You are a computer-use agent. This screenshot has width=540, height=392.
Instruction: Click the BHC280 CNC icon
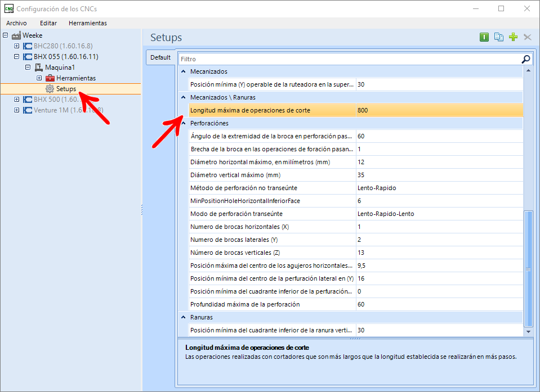[28, 46]
